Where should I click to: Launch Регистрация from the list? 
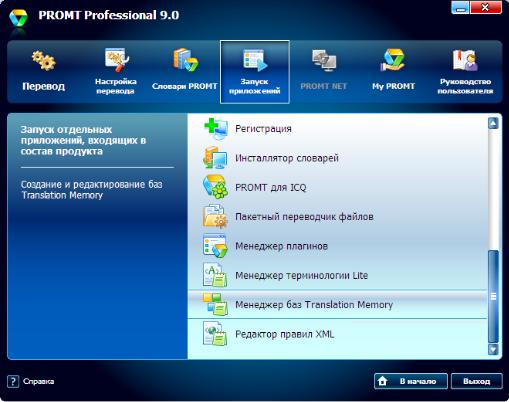coord(338,129)
